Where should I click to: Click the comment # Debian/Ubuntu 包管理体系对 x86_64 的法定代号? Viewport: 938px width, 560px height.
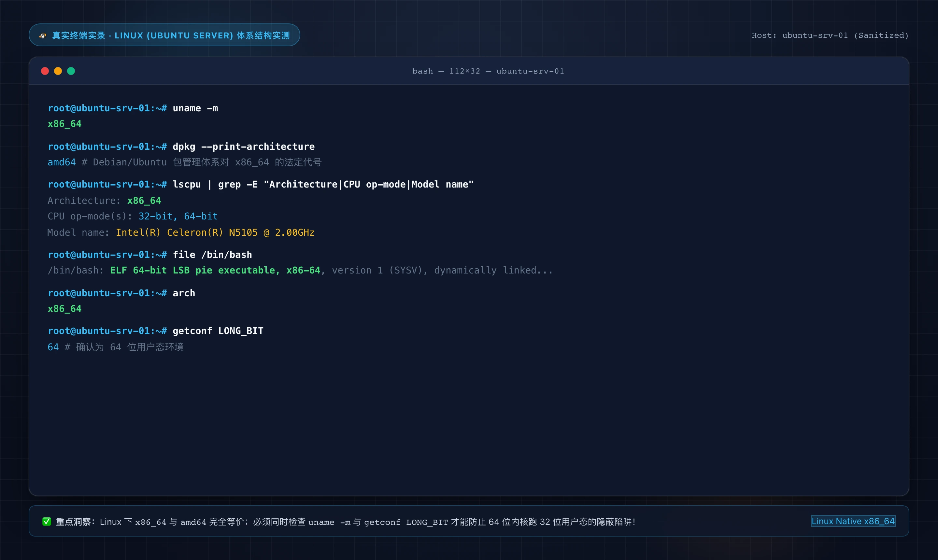[x=202, y=162]
